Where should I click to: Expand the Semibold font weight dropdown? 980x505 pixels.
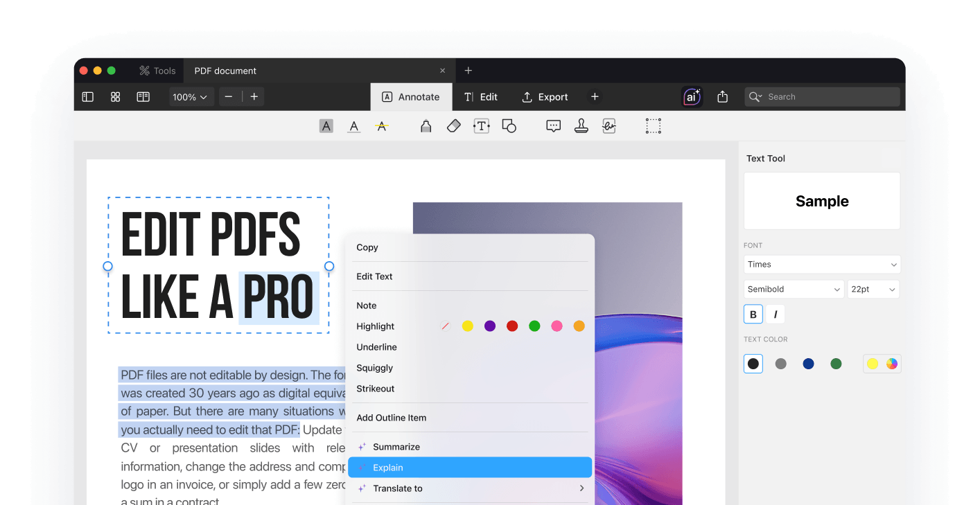tap(793, 290)
